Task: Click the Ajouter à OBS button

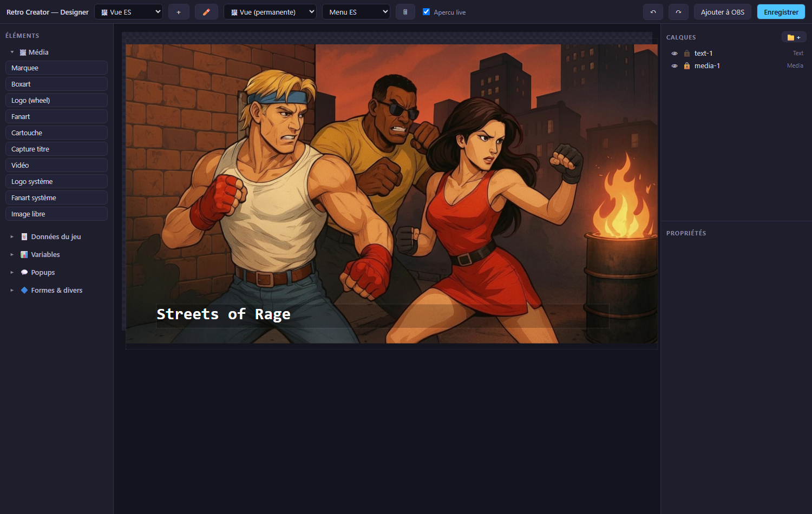Action: pyautogui.click(x=722, y=12)
